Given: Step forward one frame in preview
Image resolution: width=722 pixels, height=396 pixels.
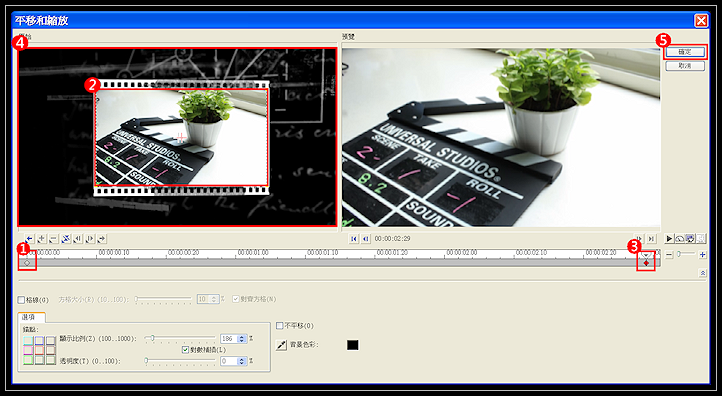Looking at the screenshot, I should (x=639, y=239).
